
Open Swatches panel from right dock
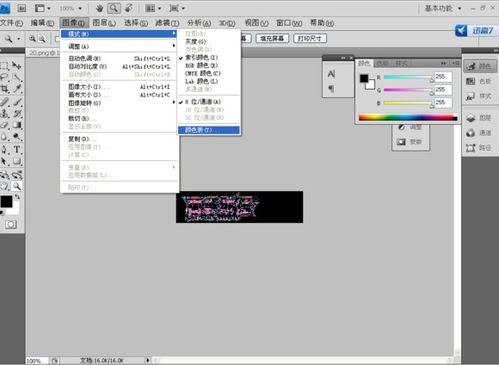(x=479, y=81)
